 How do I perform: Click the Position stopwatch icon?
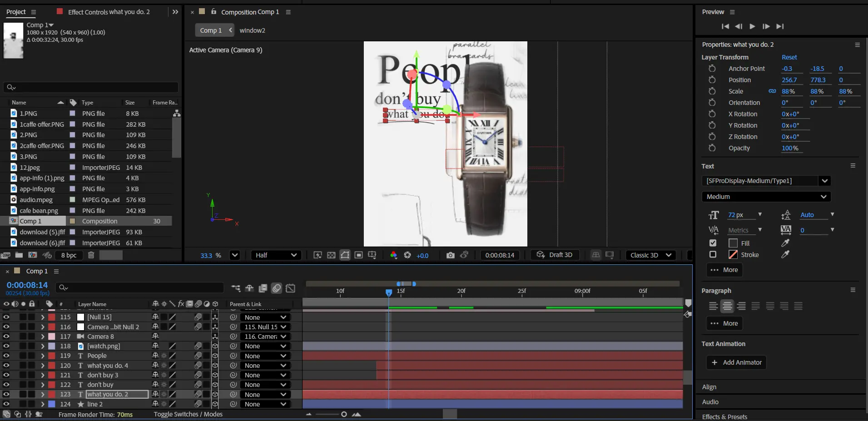tap(712, 80)
